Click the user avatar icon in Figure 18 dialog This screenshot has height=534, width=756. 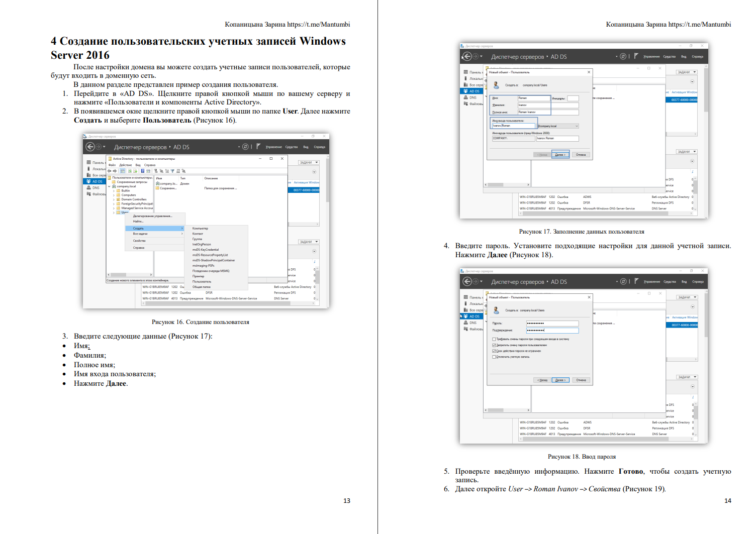[x=496, y=310]
